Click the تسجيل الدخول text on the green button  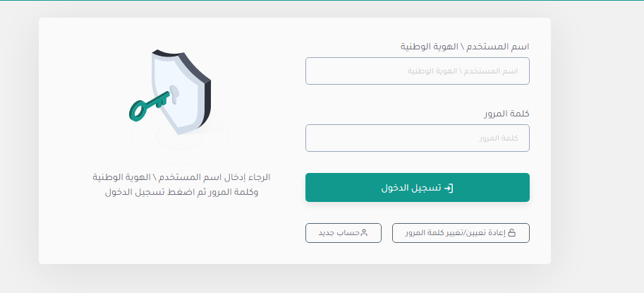coord(411,188)
